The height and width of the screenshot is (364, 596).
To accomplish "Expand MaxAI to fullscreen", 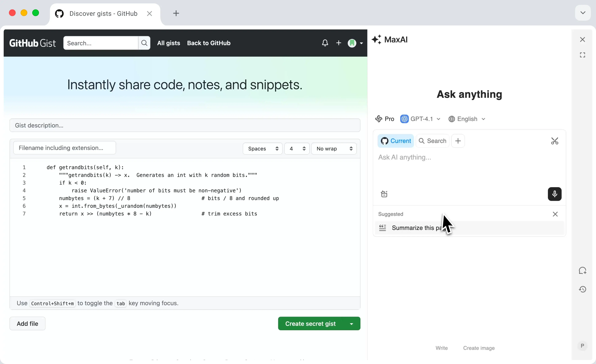I will (583, 55).
